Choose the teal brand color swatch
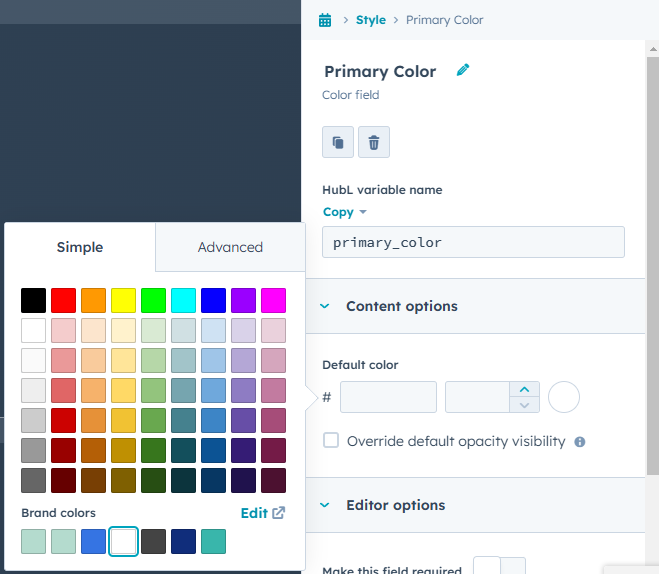659x574 pixels. [214, 542]
